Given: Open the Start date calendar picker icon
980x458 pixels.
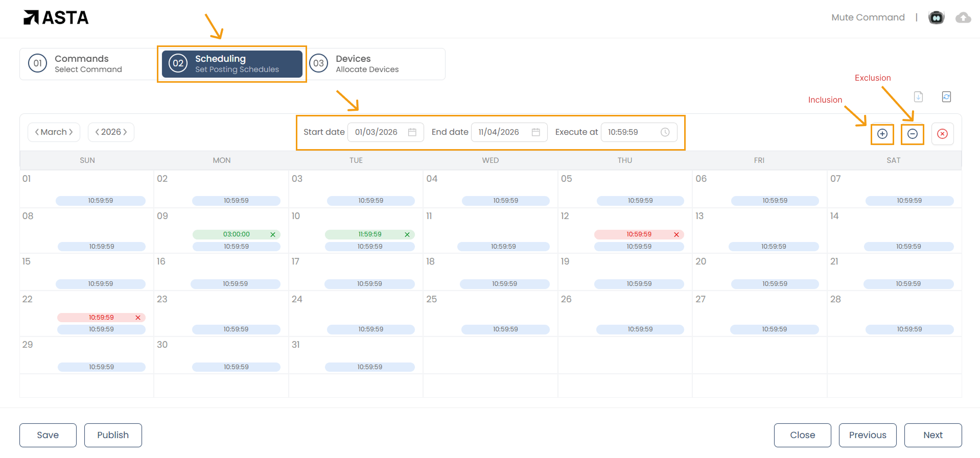Looking at the screenshot, I should coord(412,132).
